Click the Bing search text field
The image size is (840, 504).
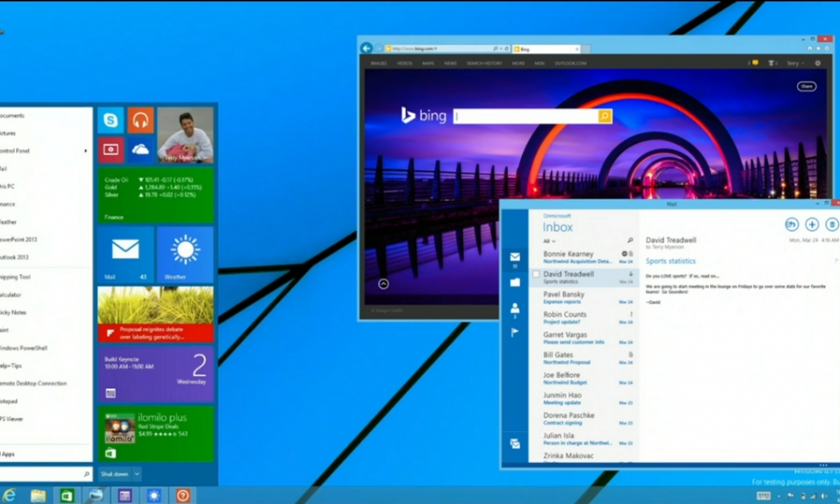(525, 116)
